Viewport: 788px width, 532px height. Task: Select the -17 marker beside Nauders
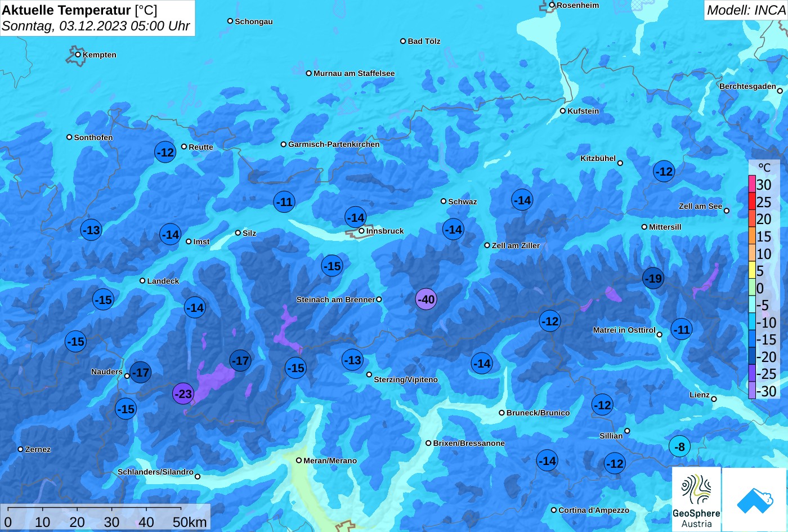coord(140,372)
